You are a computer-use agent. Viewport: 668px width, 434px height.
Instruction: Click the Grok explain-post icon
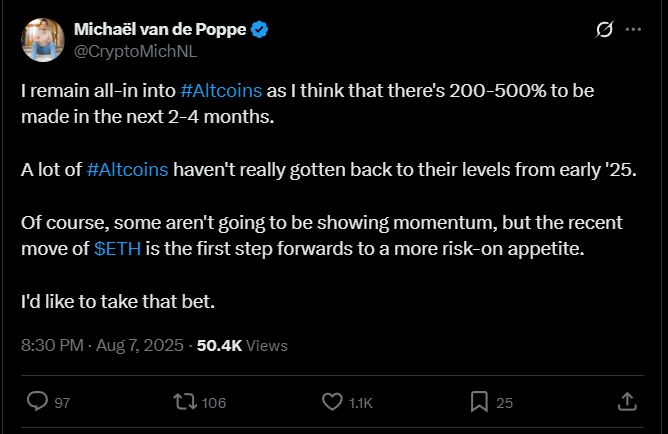click(x=605, y=29)
